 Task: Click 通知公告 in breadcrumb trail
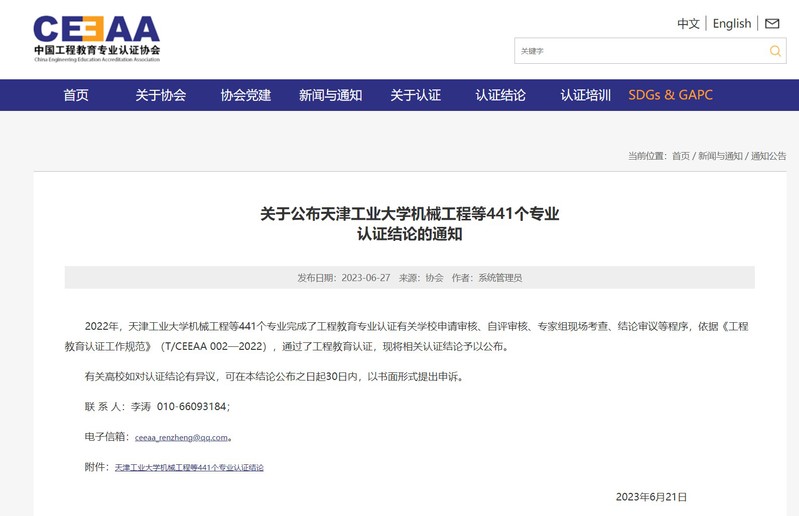[768, 156]
